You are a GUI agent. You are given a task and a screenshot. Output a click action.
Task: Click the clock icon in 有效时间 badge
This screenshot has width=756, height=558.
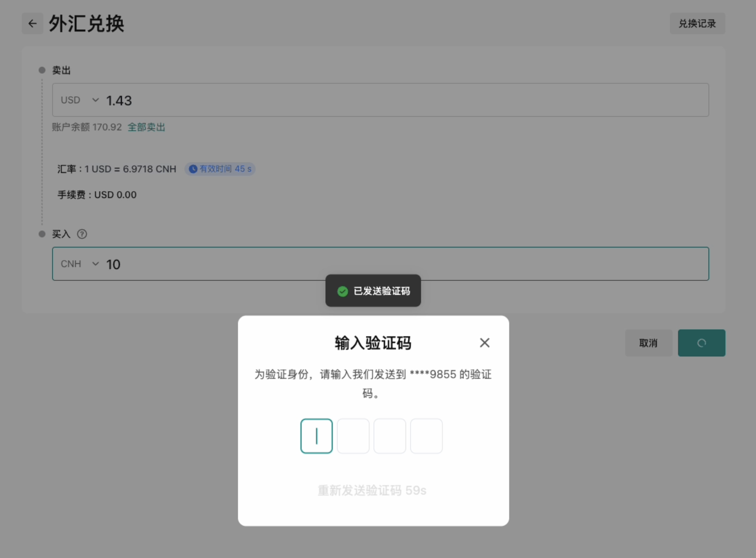[193, 169]
